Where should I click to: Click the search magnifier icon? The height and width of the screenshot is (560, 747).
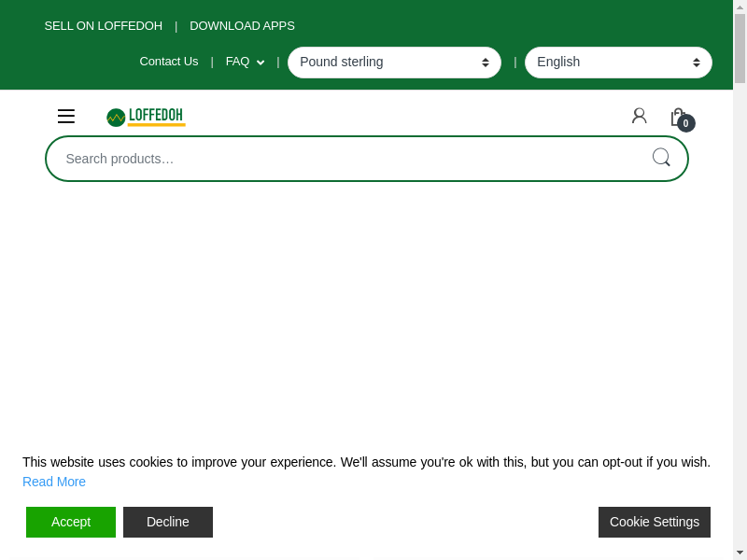661,158
